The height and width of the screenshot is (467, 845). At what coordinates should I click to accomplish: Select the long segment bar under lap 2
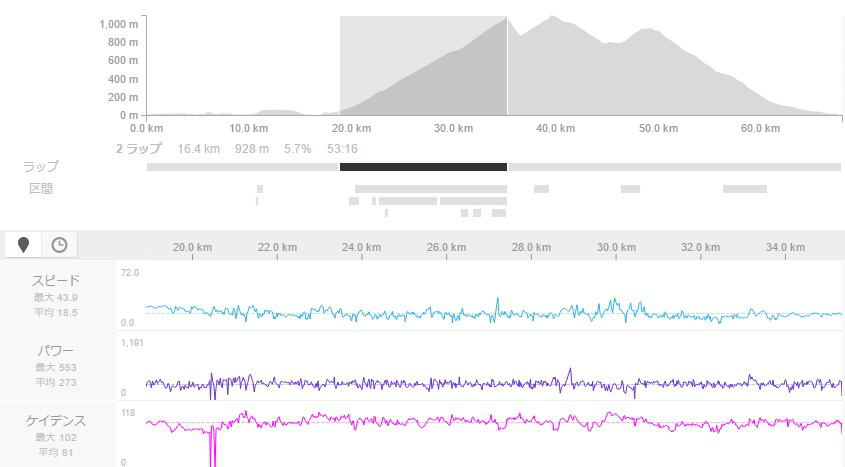click(x=431, y=189)
